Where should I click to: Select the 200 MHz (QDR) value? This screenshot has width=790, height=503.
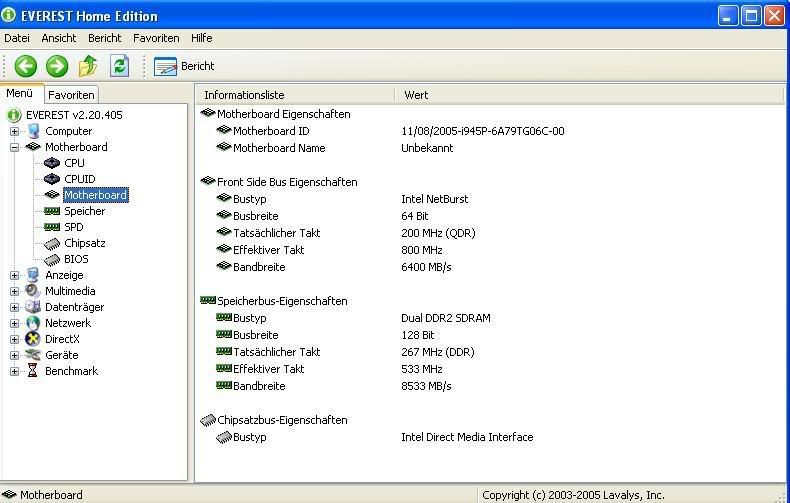tap(438, 233)
